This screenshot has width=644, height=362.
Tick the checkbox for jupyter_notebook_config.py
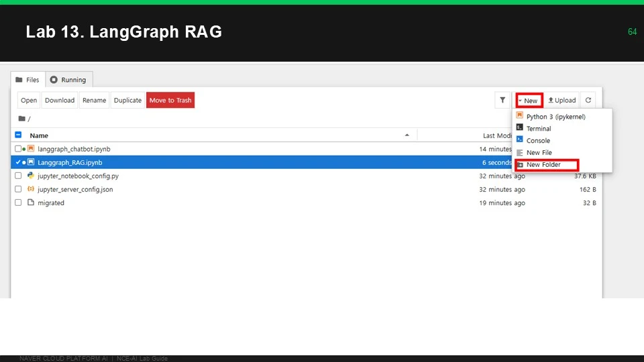[x=18, y=176]
